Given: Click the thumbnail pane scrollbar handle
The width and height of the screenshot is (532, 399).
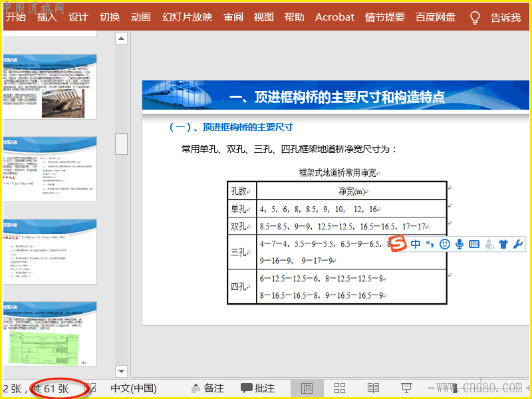Looking at the screenshot, I should pos(121,144).
